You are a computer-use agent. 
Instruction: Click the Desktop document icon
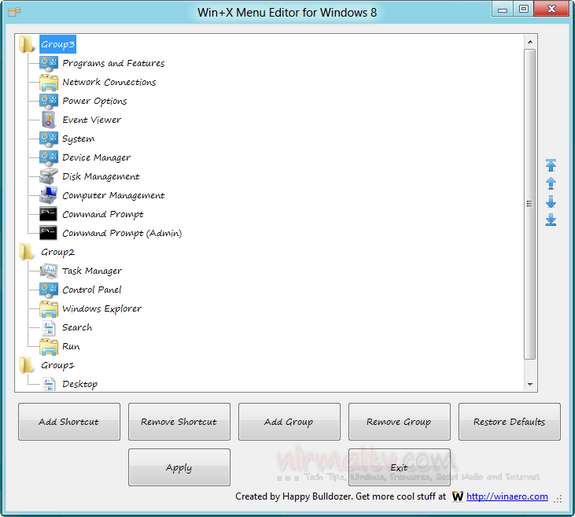tap(48, 384)
